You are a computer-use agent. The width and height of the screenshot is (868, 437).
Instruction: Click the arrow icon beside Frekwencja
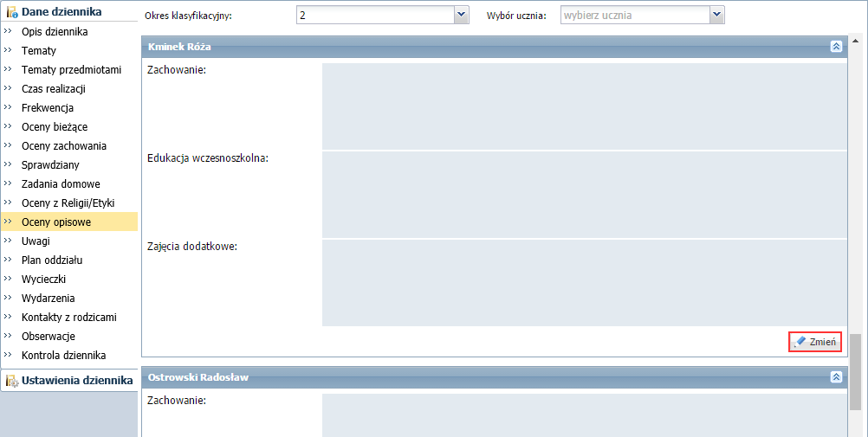click(x=8, y=107)
